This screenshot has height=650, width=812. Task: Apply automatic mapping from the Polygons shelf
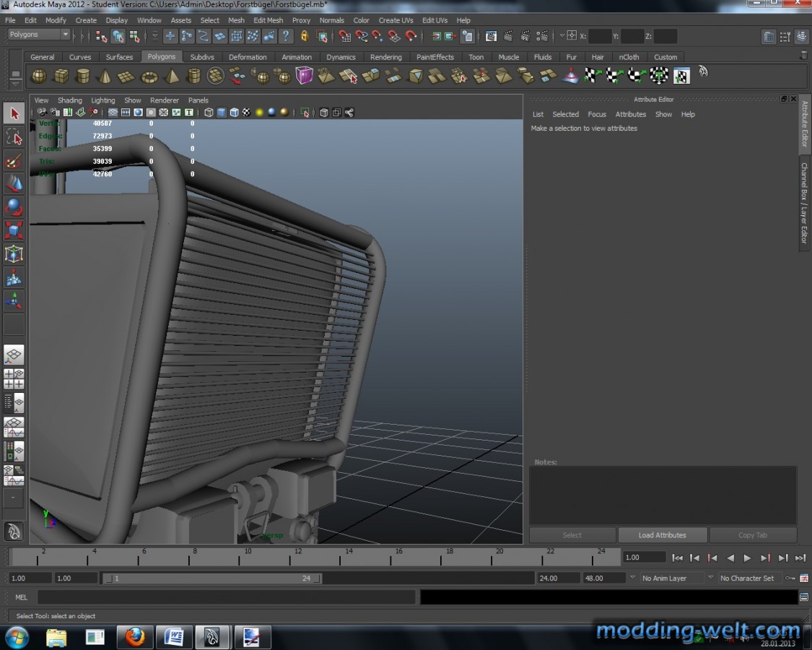click(659, 77)
